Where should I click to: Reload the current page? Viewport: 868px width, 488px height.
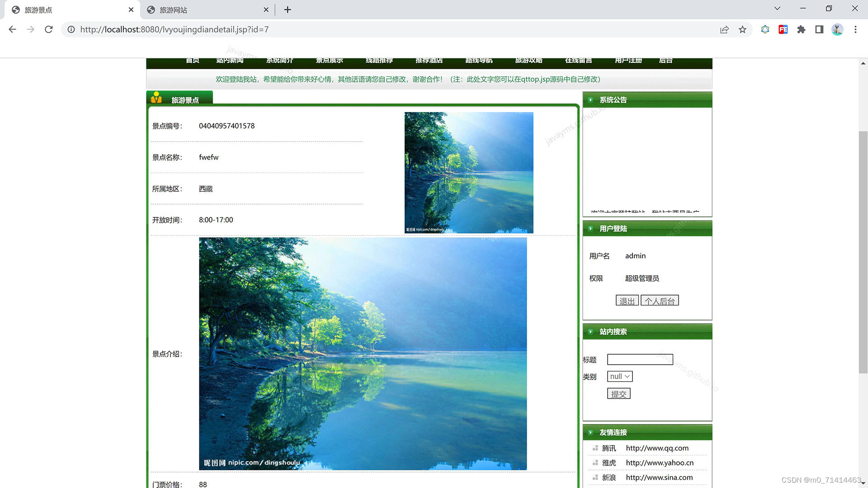(49, 29)
